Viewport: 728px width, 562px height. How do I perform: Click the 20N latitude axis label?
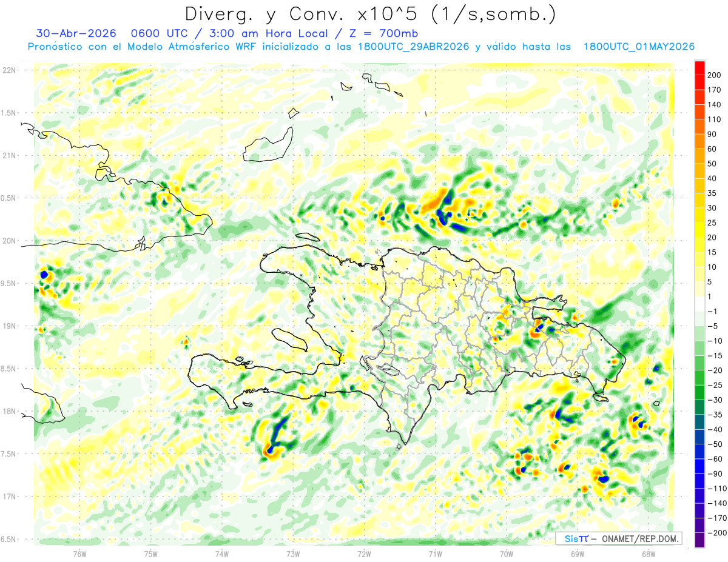click(x=9, y=241)
